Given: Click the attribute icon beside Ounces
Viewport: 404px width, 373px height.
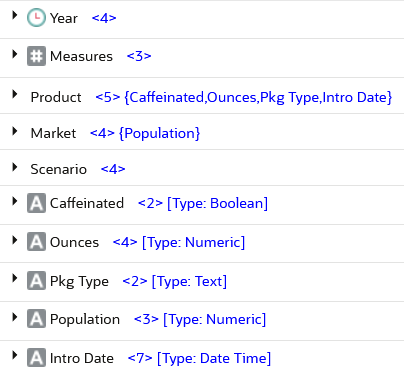Looking at the screenshot, I should [x=36, y=242].
